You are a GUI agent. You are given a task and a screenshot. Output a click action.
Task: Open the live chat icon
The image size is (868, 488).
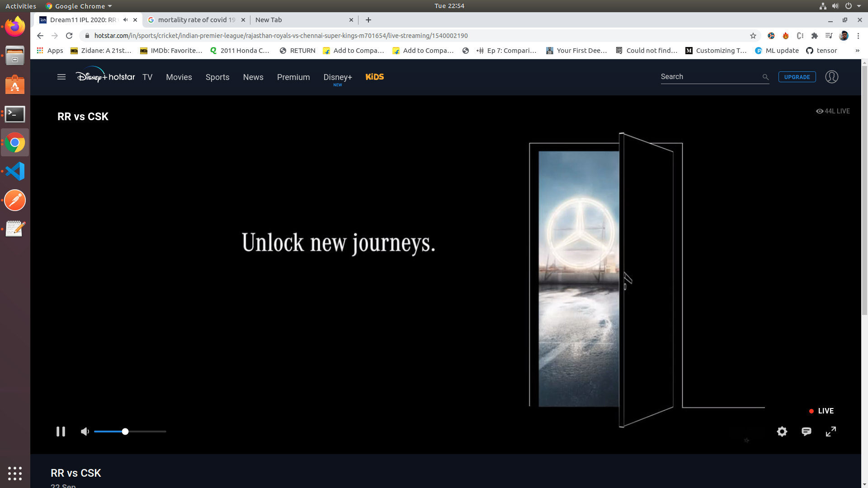pyautogui.click(x=807, y=432)
